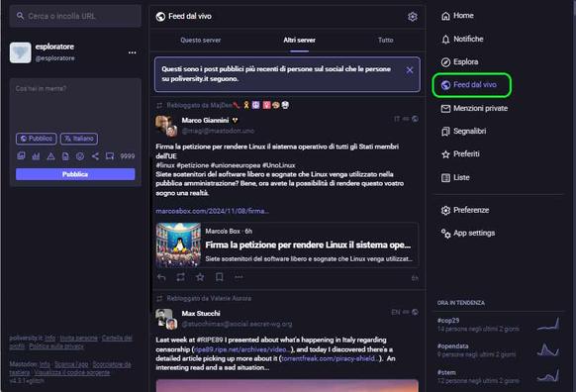Viewport: 576px width, 392px height.
Task: Click the attach media icon in compose box
Action: [x=21, y=156]
